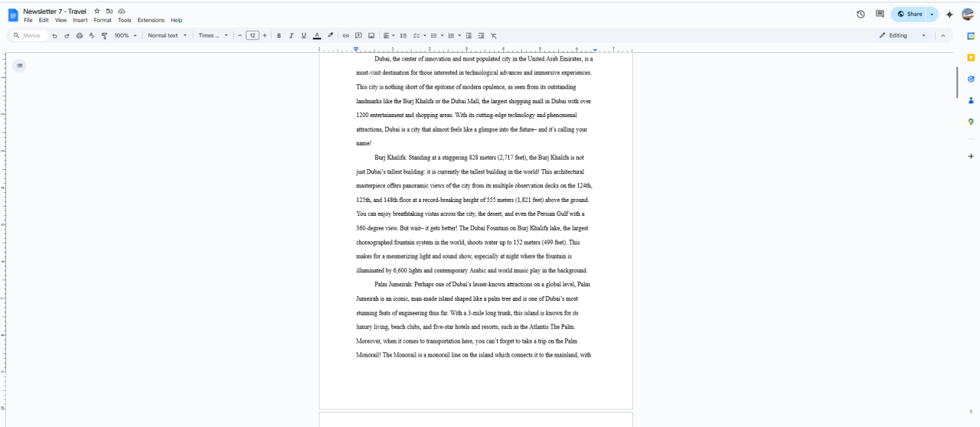Screen dimensions: 980x427
Task: Show the side panel with bottom chevron
Action: pos(971,412)
